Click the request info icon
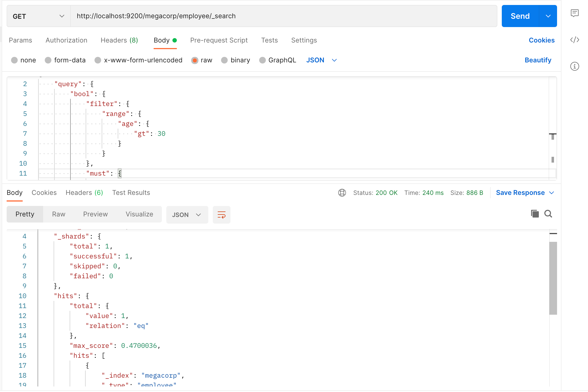 pos(574,66)
